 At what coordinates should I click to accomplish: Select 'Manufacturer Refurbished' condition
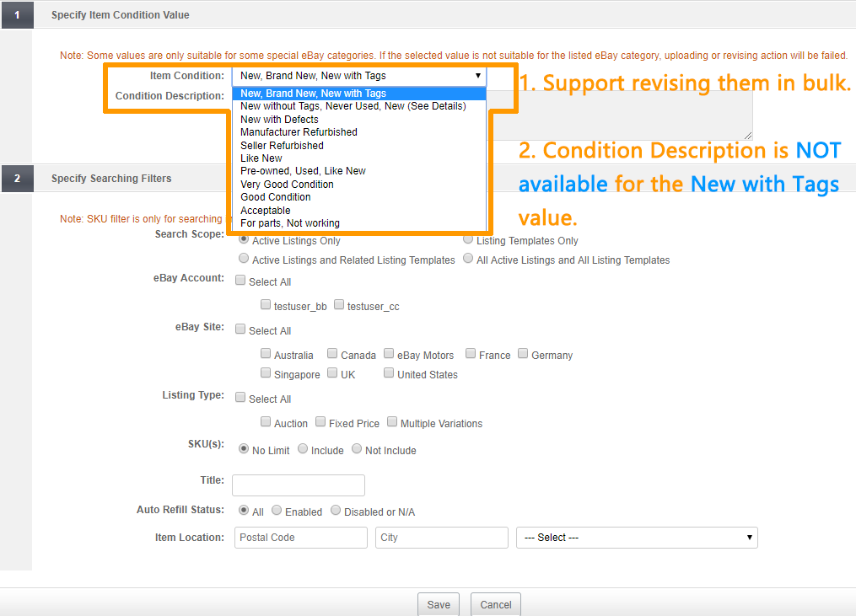tap(359, 132)
